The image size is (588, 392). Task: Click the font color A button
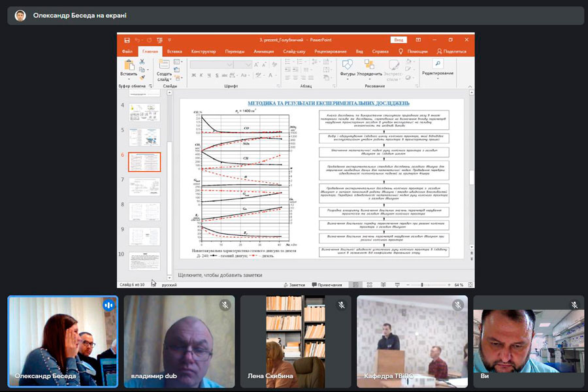tap(270, 75)
